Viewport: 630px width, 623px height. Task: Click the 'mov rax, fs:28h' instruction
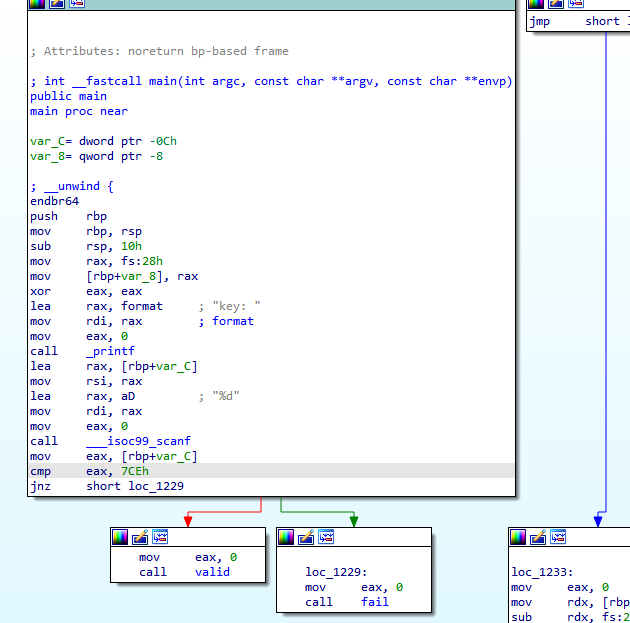click(96, 261)
